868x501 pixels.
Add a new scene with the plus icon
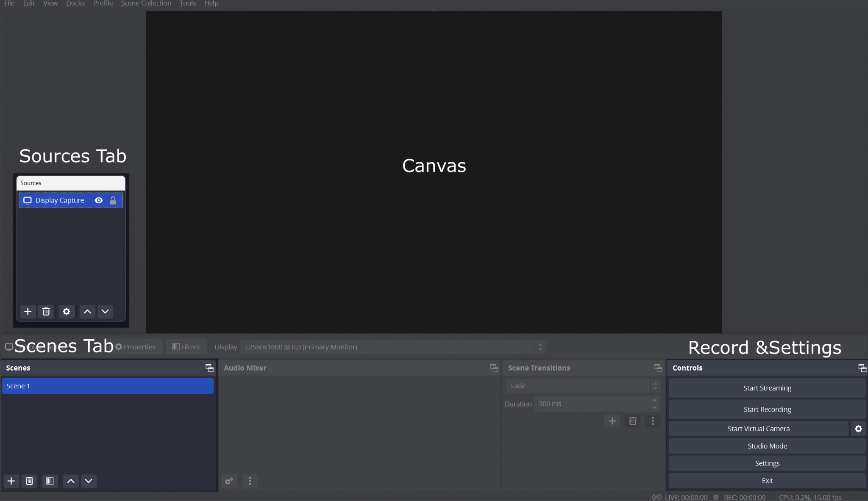pos(11,481)
